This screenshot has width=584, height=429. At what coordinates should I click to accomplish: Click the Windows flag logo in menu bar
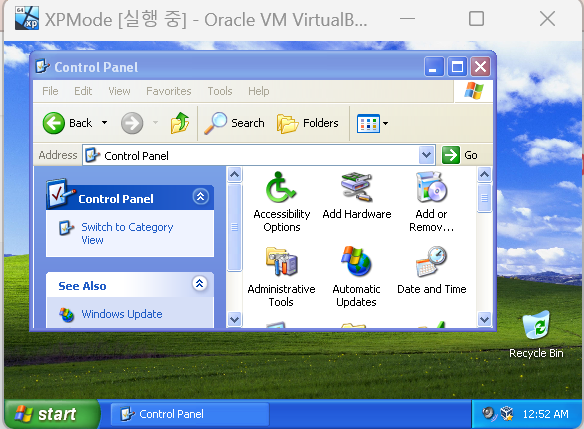pyautogui.click(x=474, y=90)
